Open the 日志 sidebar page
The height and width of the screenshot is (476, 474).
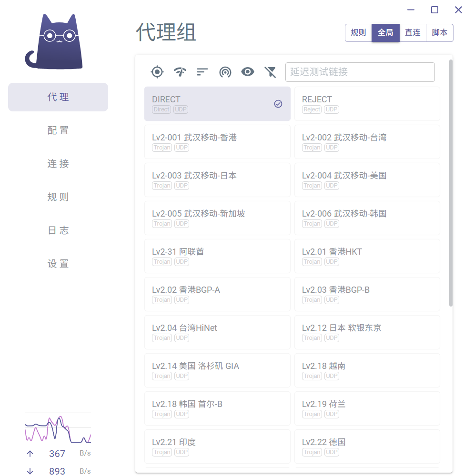58,230
